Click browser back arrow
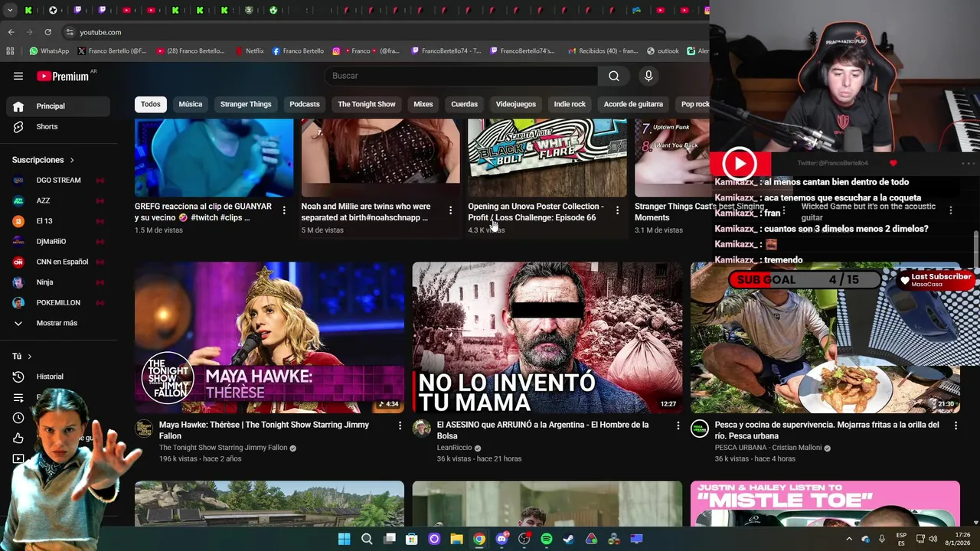The image size is (980, 551). click(11, 32)
